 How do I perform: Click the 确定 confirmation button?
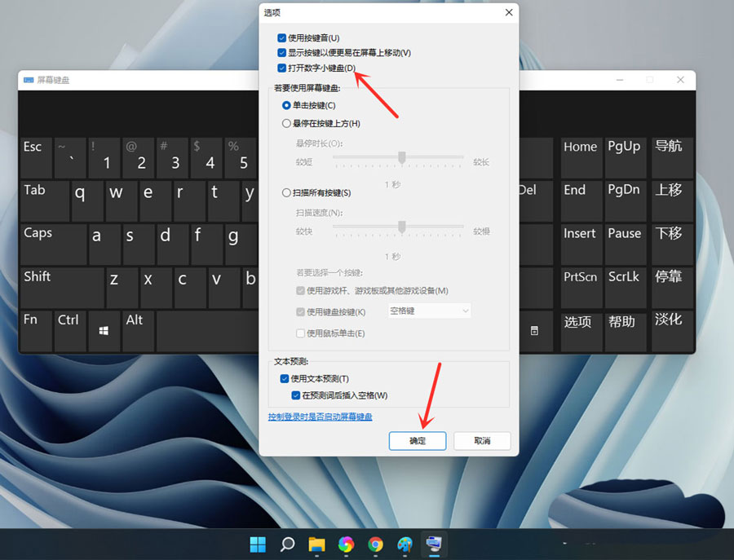(x=417, y=440)
